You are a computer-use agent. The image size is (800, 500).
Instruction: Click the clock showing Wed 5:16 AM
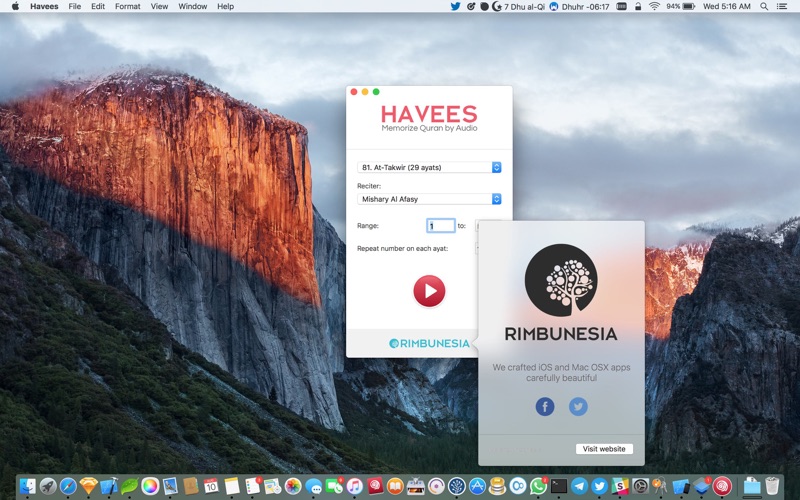tap(727, 6)
